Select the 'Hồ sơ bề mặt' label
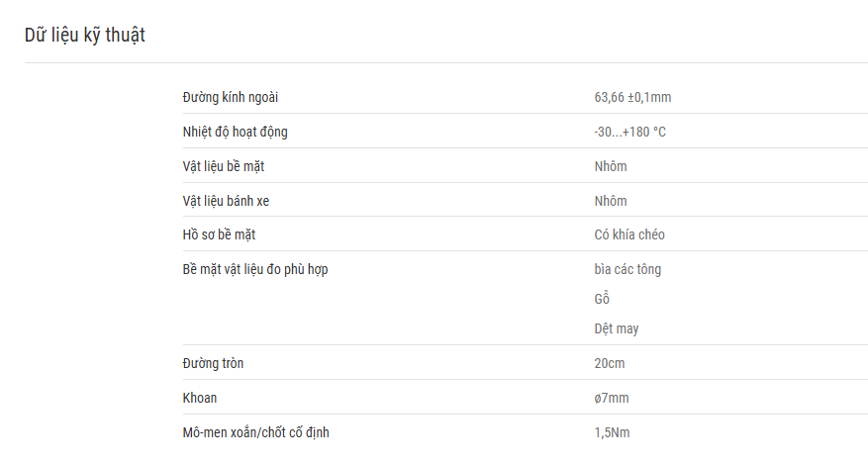The width and height of the screenshot is (868, 464). tap(219, 235)
